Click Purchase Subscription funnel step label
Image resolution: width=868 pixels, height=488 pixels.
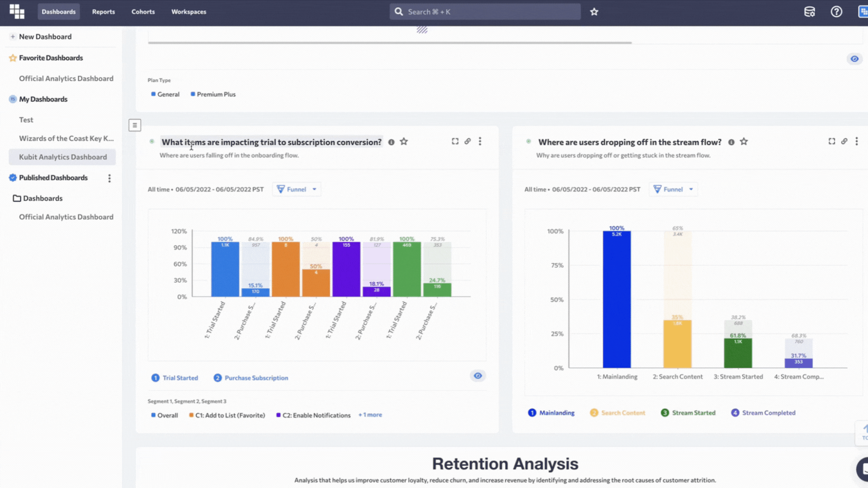coord(251,378)
